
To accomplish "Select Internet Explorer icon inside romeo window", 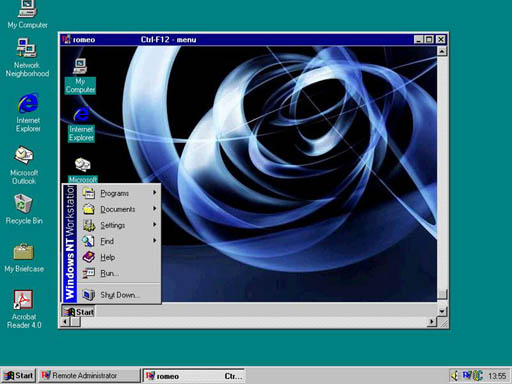I will pos(81,124).
